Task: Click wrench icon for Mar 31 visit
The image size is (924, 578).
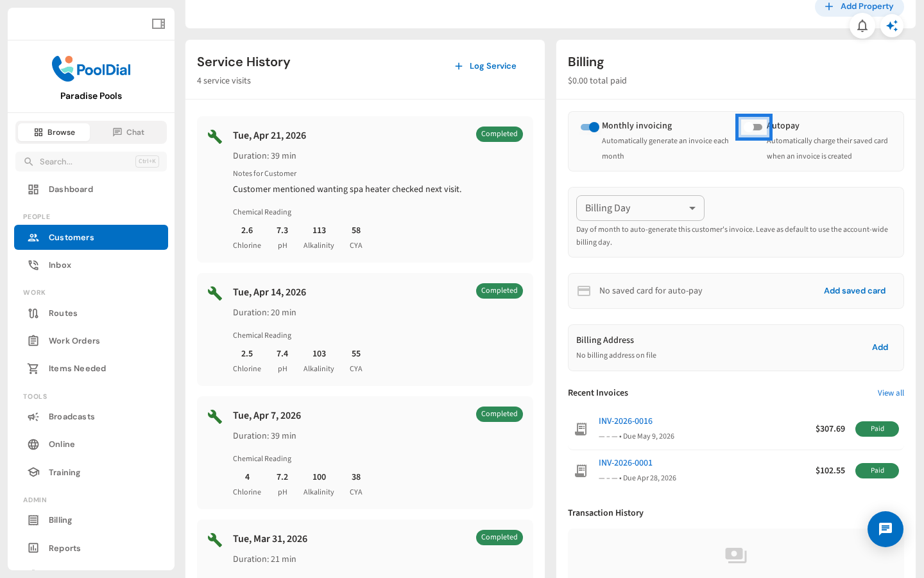Action: coord(215,539)
